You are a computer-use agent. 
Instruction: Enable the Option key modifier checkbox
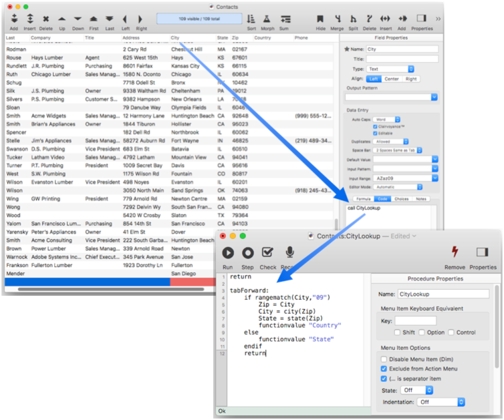(x=422, y=333)
